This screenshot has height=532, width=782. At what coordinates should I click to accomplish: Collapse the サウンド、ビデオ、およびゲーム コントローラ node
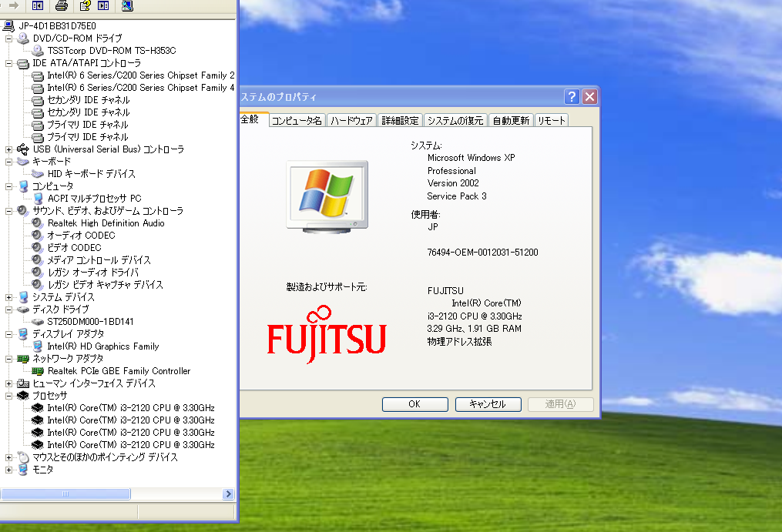pyautogui.click(x=8, y=211)
